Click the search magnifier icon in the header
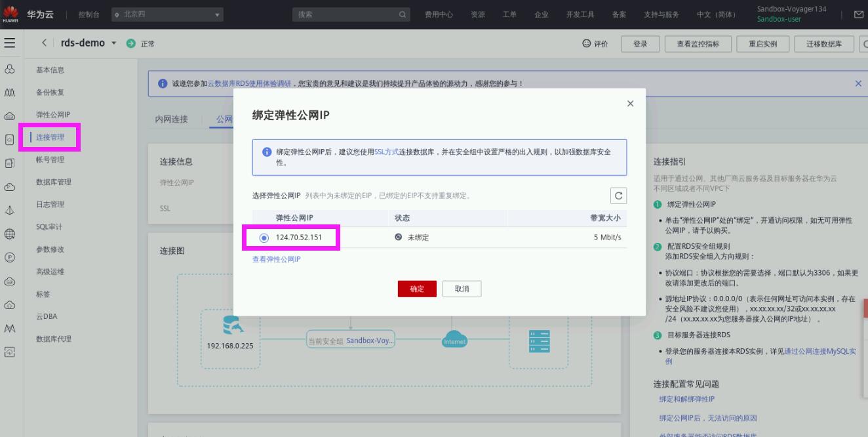Image resolution: width=868 pixels, height=437 pixels. pyautogui.click(x=403, y=14)
